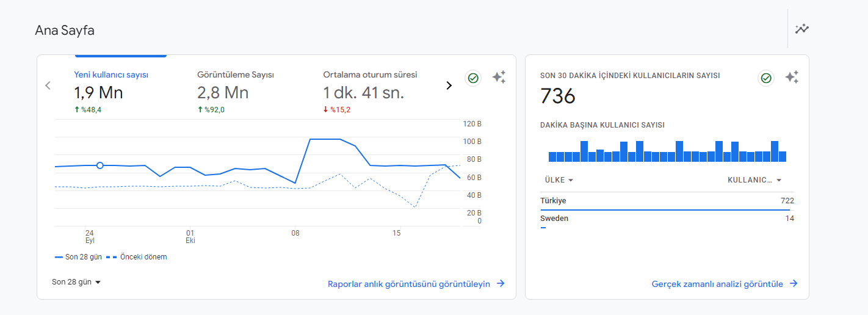Open the ÜLKE dimension dropdown

[559, 180]
